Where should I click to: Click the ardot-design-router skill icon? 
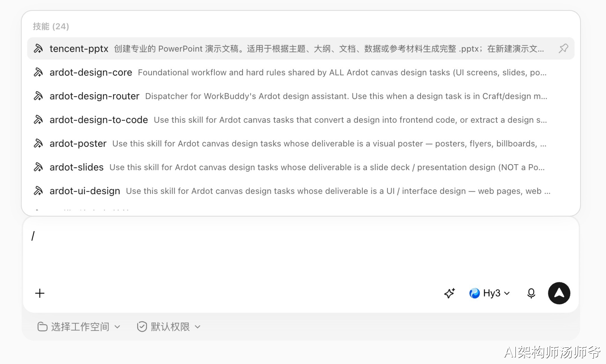pos(38,96)
